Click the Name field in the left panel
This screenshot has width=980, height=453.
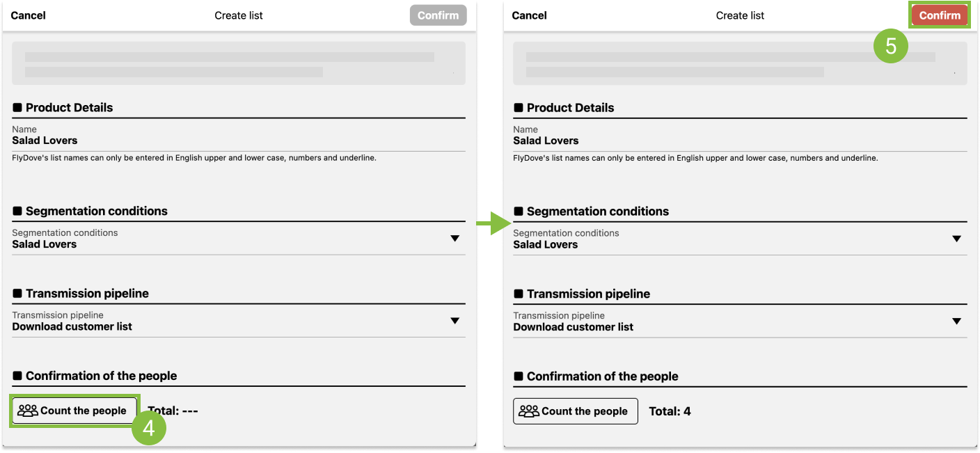tap(238, 141)
